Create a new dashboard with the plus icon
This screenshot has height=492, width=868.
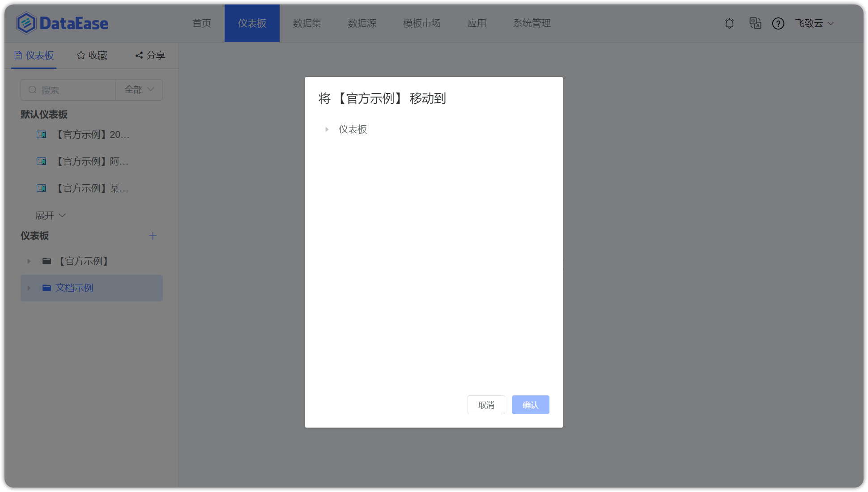point(153,236)
